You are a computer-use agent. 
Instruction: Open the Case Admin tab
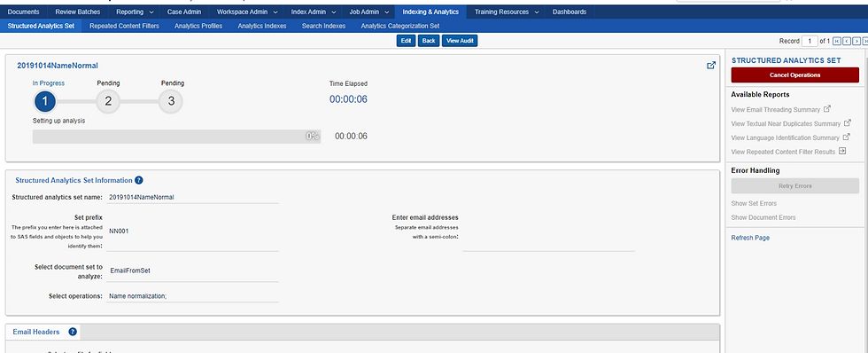point(184,12)
